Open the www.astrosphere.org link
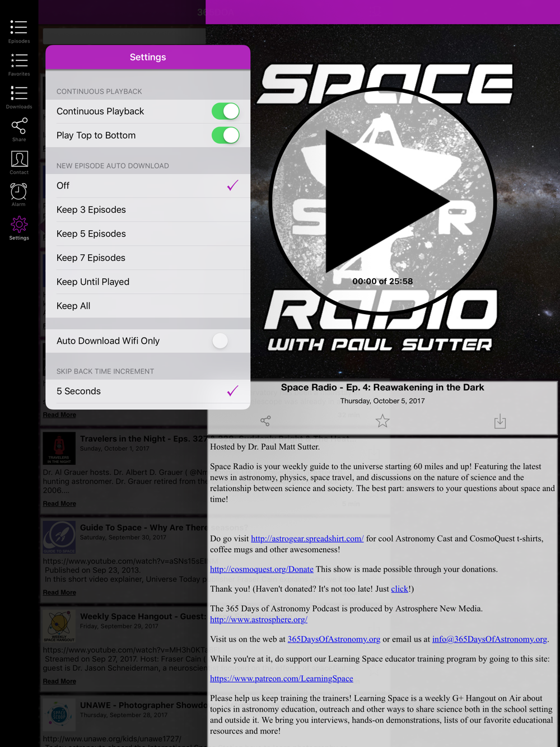Viewport: 560px width, 747px height. click(x=259, y=620)
